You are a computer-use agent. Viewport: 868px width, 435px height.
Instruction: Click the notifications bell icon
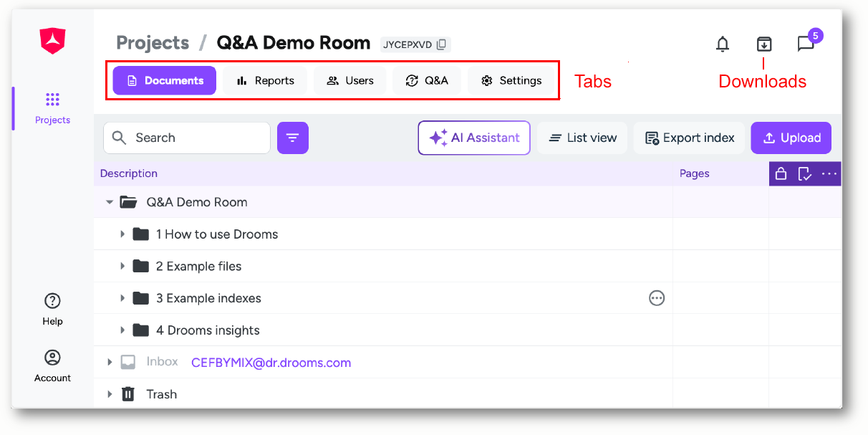coord(723,44)
